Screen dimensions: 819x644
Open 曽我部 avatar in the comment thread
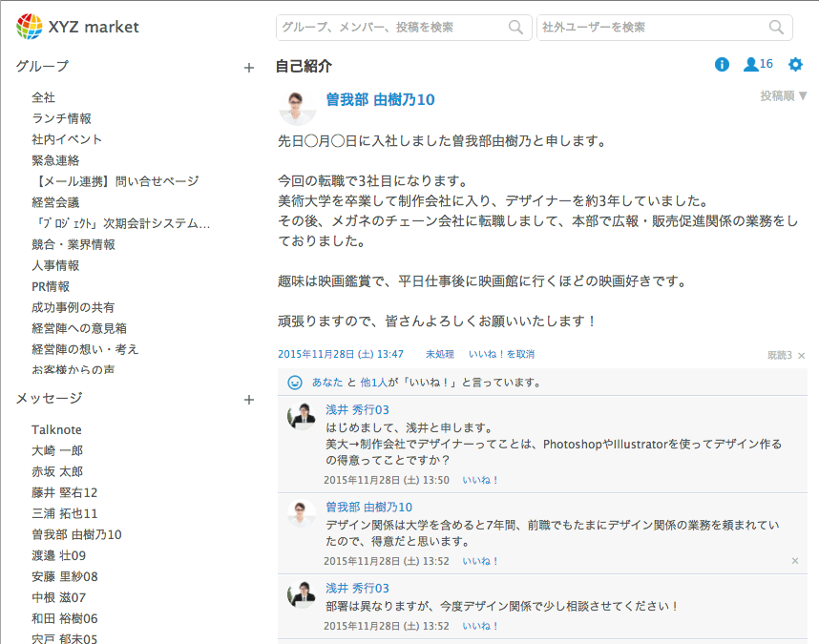302,513
